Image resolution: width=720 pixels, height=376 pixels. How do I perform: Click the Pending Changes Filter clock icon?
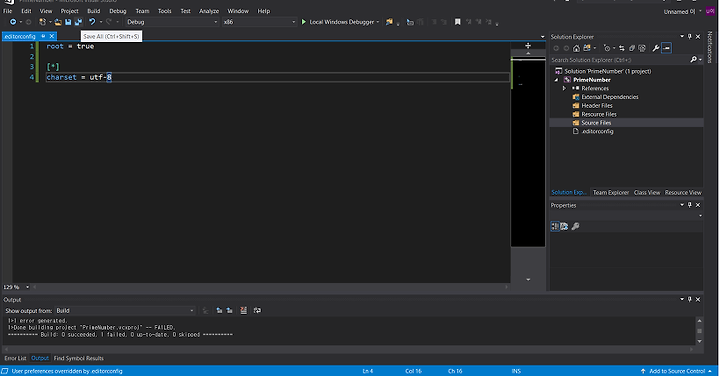607,48
